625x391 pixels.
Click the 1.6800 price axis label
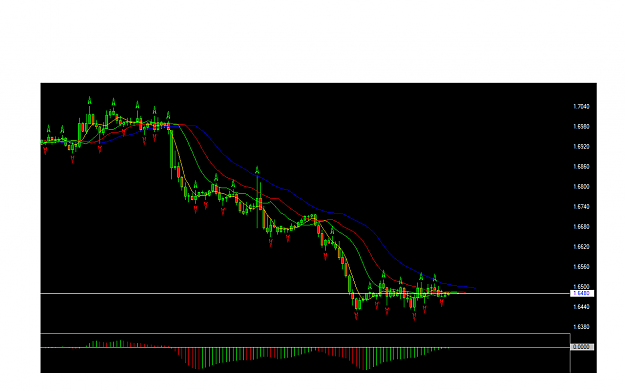click(581, 187)
